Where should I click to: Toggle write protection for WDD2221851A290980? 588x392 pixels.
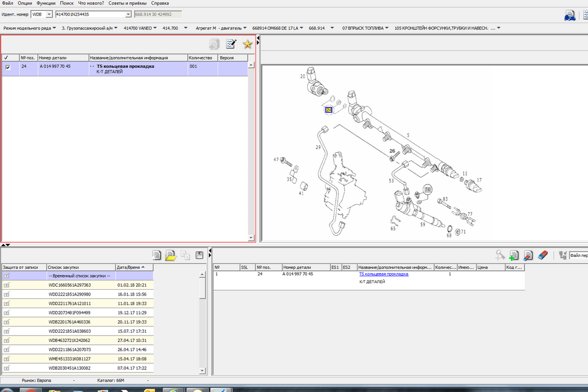[7, 294]
